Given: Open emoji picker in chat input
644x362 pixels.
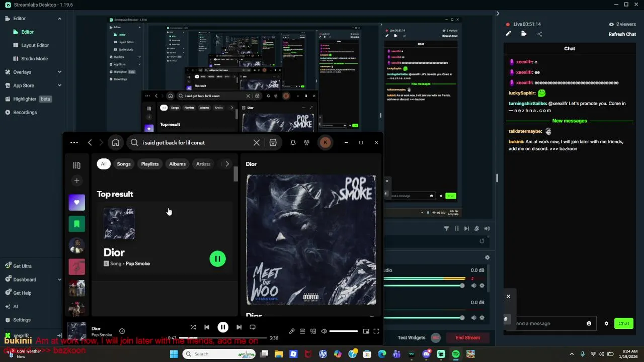Looking at the screenshot, I should click(x=589, y=324).
